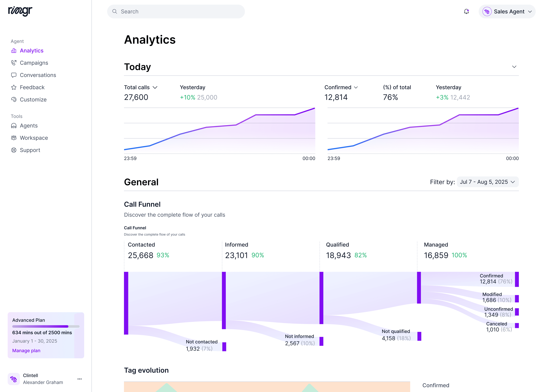The image size is (551, 392).
Task: Open the three-dot menu beside Alexander Graham
Action: tap(79, 379)
